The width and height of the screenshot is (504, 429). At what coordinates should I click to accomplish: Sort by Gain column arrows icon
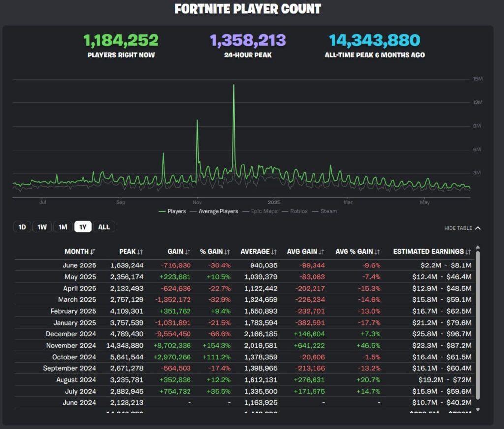tap(188, 252)
